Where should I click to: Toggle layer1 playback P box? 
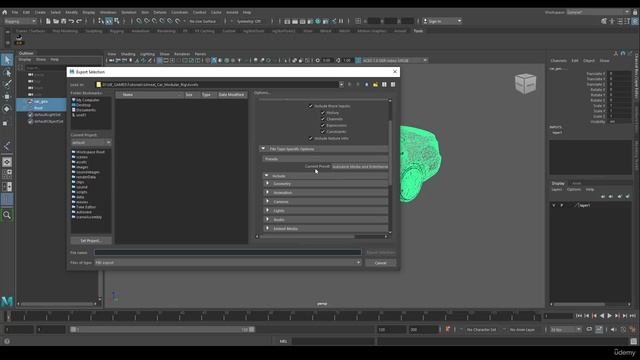[x=562, y=205]
